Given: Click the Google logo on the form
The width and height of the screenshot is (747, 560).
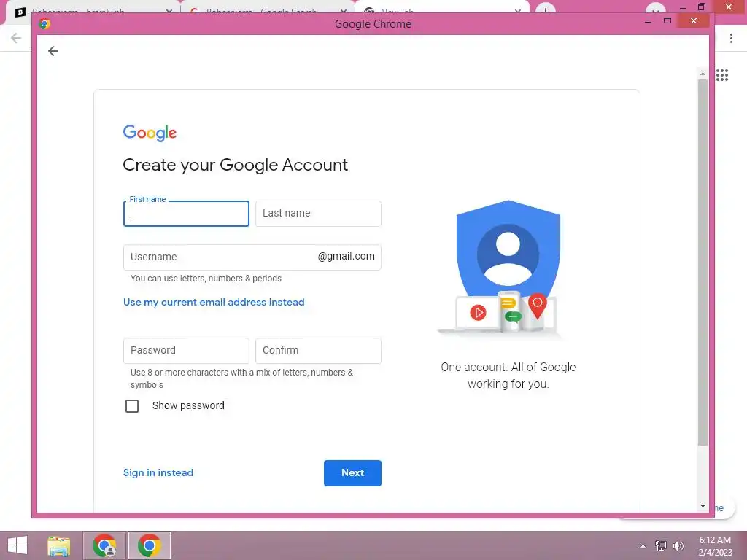Looking at the screenshot, I should pos(150,133).
